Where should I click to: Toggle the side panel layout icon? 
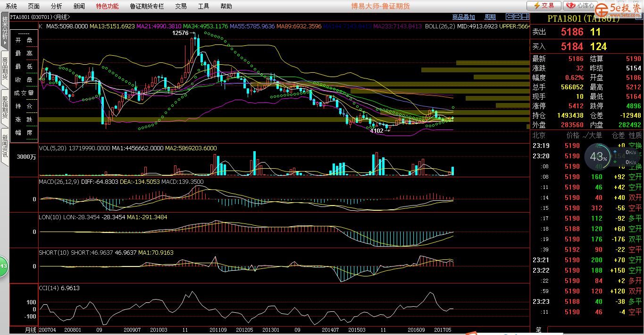click(525, 17)
